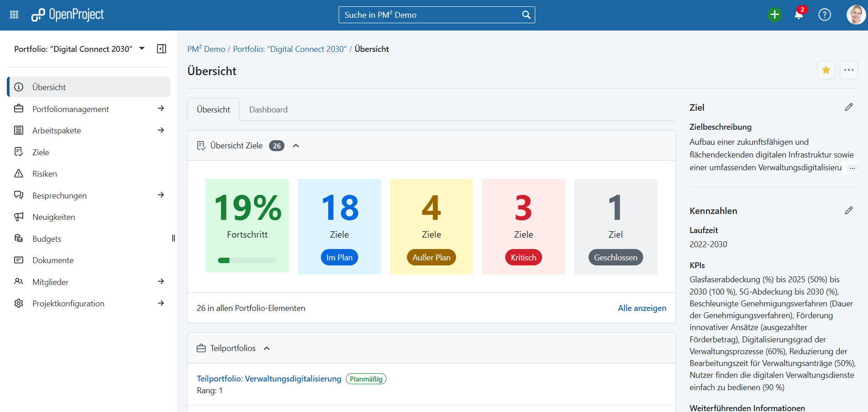Click the Besprechungen speech bubble icon
The height and width of the screenshot is (412, 868).
click(19, 195)
